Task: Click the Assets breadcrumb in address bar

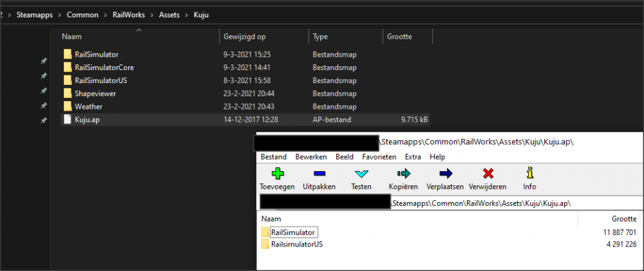Action: point(169,13)
